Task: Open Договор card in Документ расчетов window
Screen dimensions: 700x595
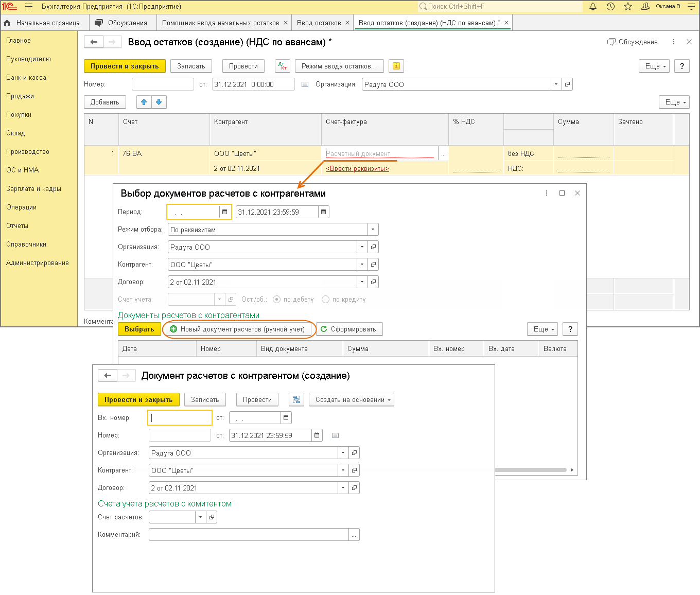Action: pos(354,488)
